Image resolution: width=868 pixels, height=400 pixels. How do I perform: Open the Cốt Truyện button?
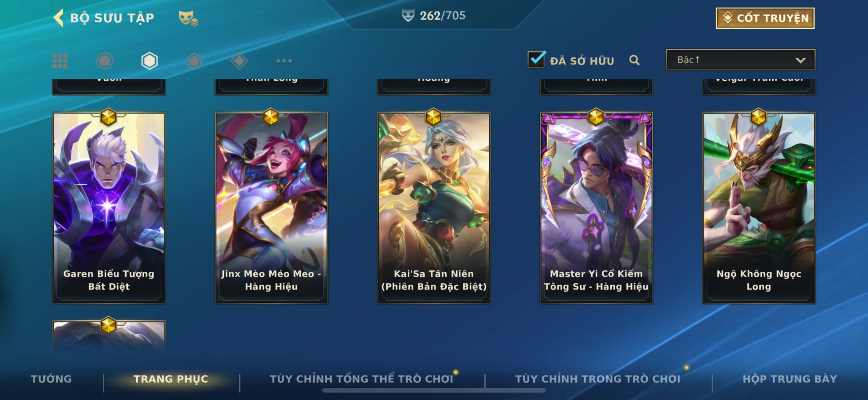765,18
